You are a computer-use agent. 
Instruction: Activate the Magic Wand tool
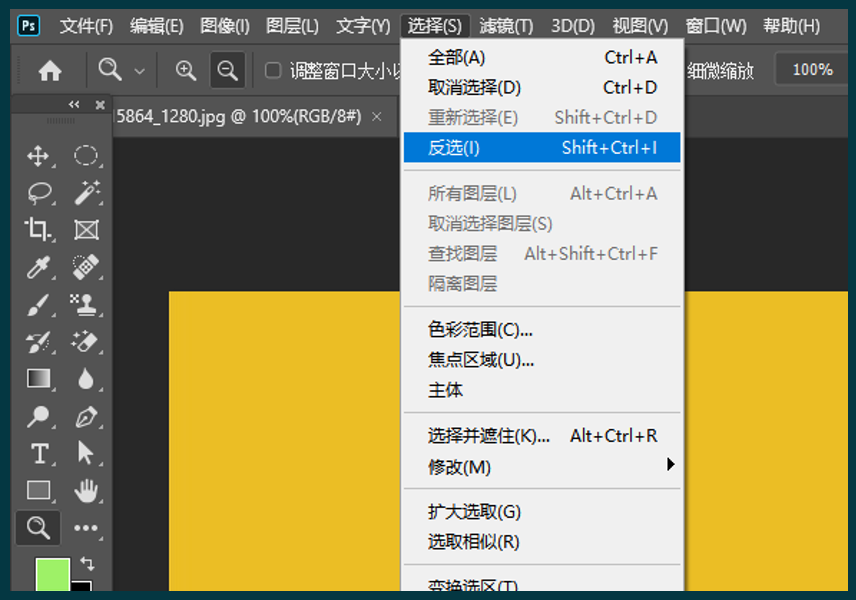point(86,192)
